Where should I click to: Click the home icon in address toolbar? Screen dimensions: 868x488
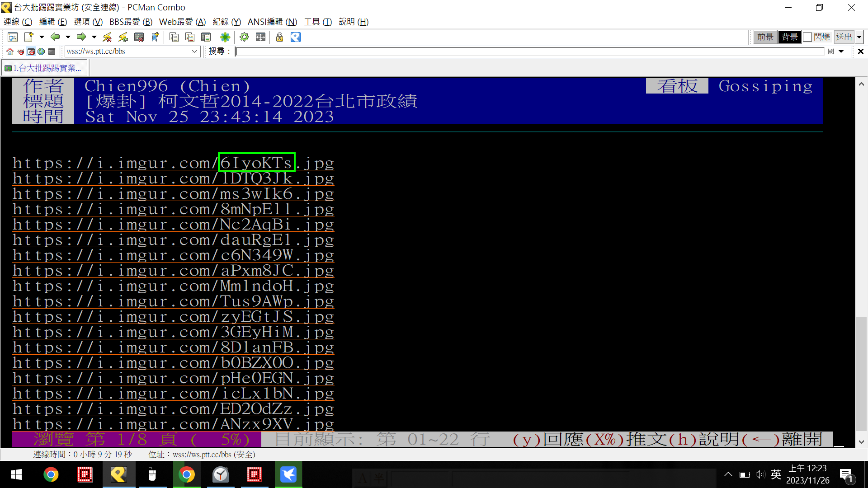pos(9,52)
